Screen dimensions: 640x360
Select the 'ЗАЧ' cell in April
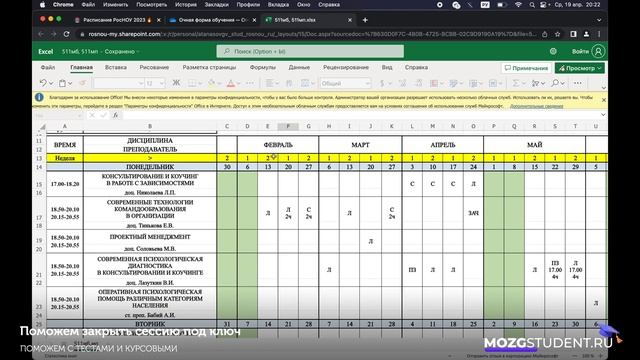(473, 213)
